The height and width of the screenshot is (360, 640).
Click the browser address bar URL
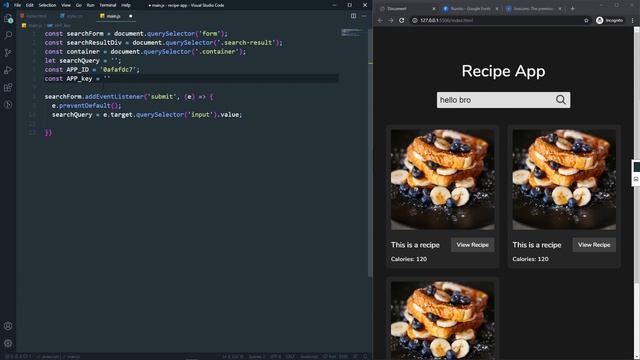coord(447,20)
